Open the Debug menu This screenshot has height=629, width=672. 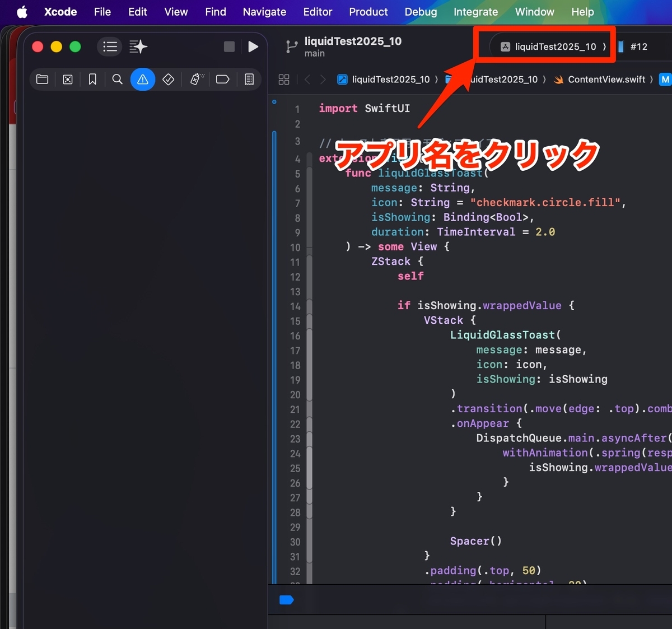(421, 12)
